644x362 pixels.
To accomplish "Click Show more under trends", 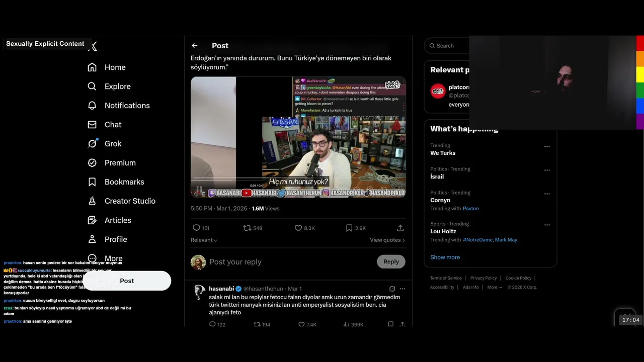I will [445, 257].
